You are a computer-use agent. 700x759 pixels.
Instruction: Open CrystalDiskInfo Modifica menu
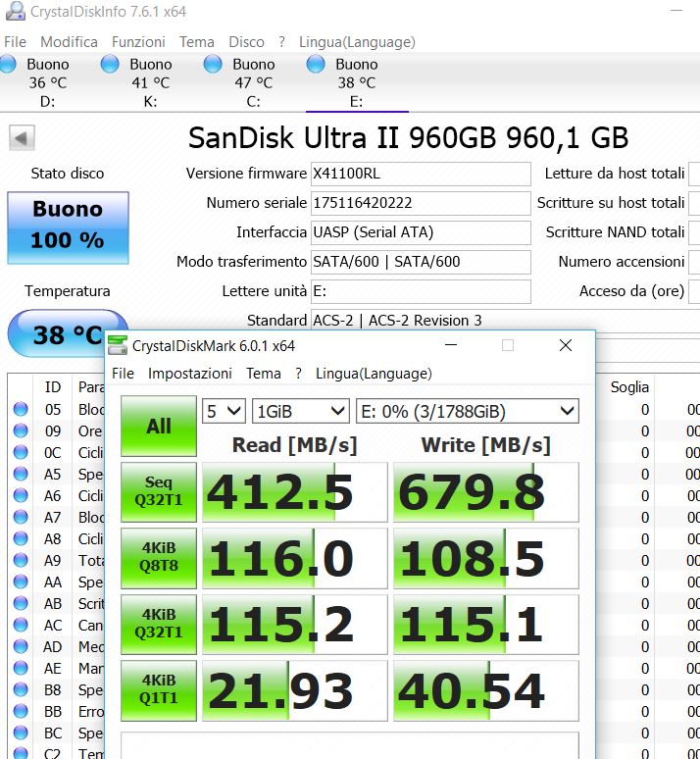[69, 42]
